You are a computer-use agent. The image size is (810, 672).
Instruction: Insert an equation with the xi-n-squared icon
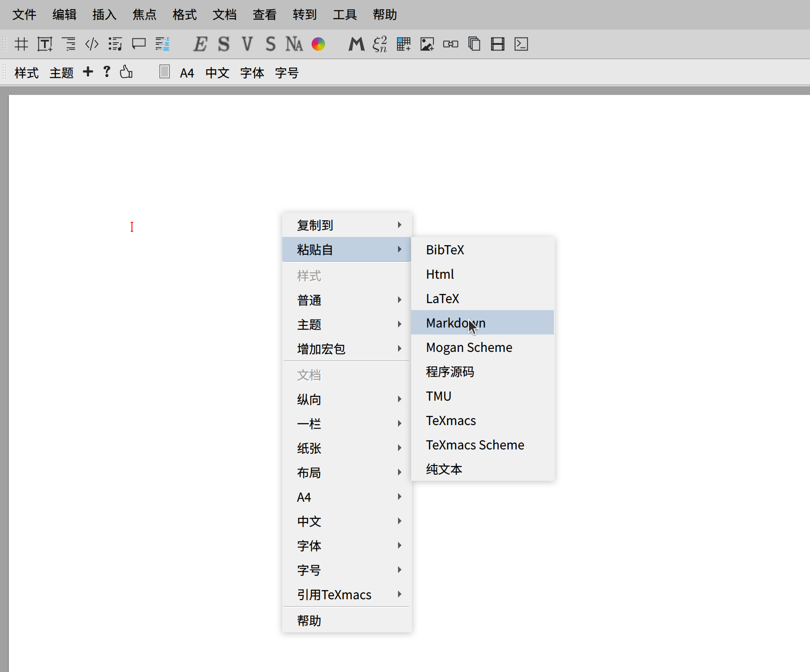coord(380,44)
